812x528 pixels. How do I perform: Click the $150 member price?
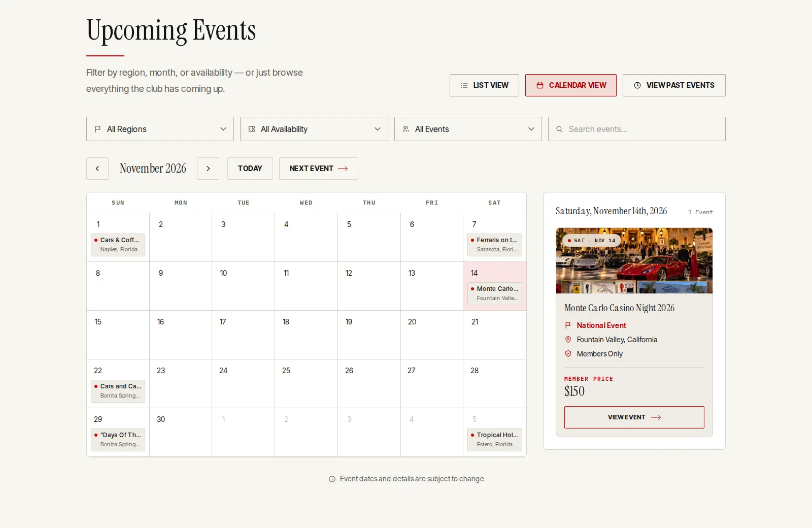(x=574, y=391)
